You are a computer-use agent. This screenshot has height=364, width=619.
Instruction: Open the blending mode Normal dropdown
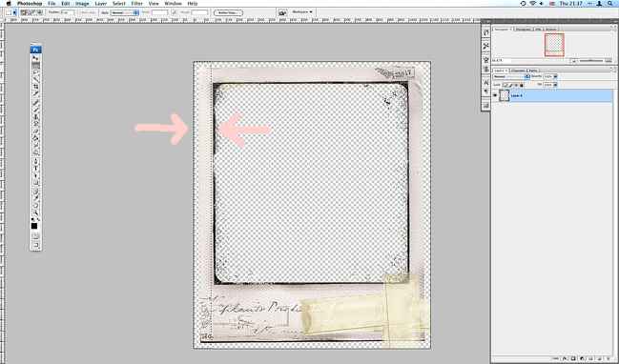point(511,76)
